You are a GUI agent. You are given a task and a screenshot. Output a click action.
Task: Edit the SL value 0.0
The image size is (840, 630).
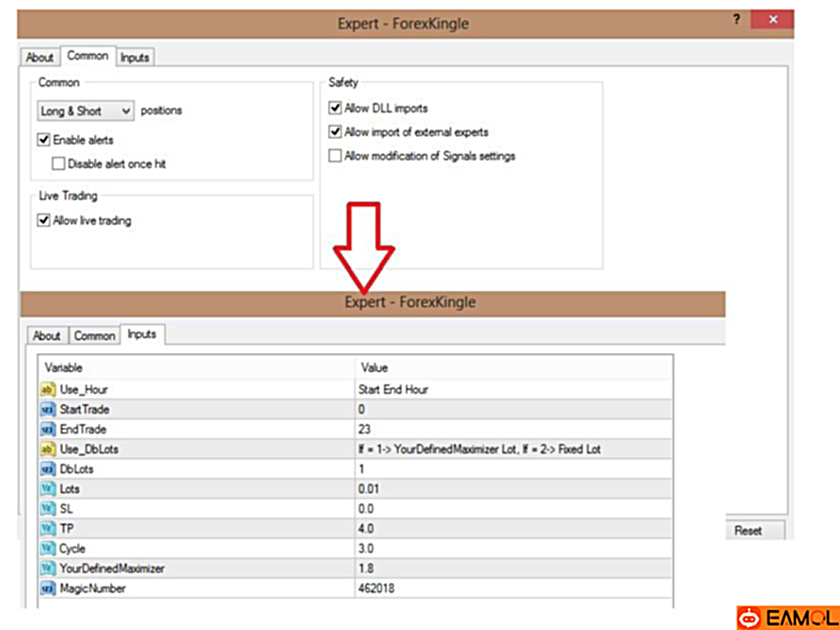tap(513, 509)
